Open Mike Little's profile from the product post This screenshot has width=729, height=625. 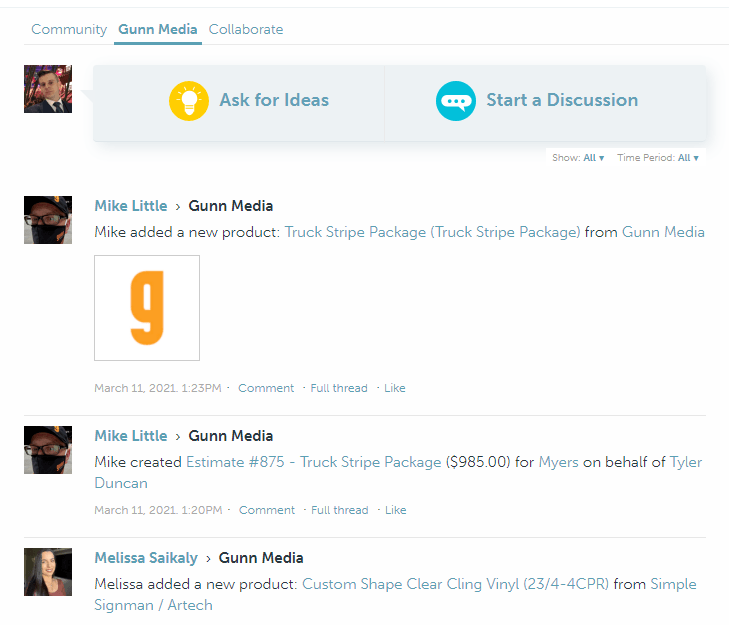[131, 206]
